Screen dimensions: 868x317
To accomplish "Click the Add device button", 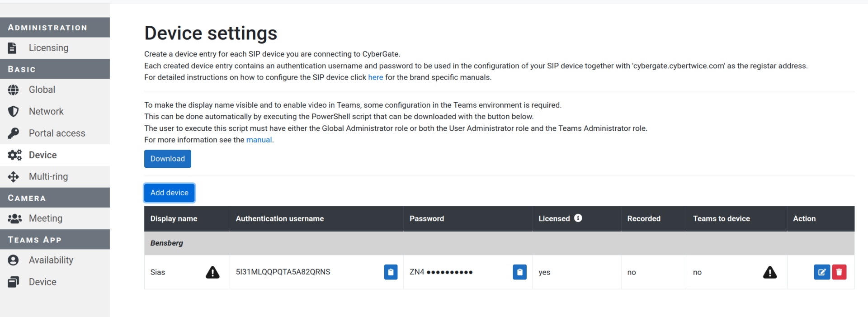I will coord(170,193).
